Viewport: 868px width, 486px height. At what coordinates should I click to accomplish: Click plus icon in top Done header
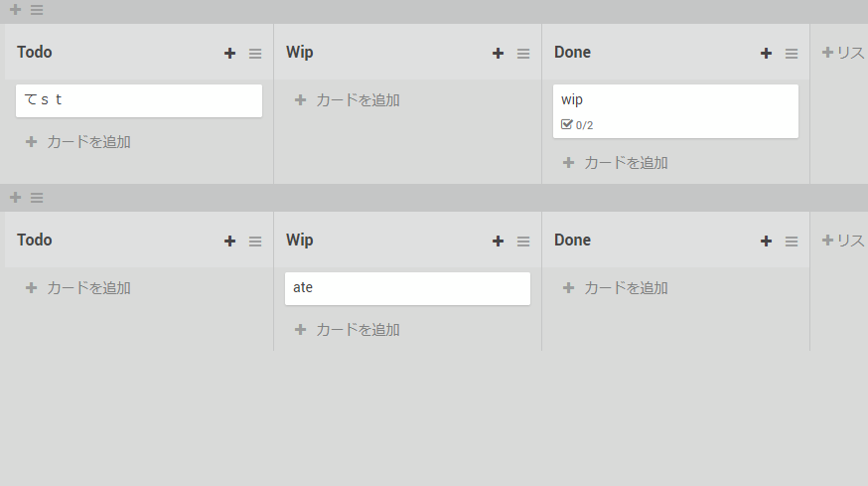(x=766, y=54)
